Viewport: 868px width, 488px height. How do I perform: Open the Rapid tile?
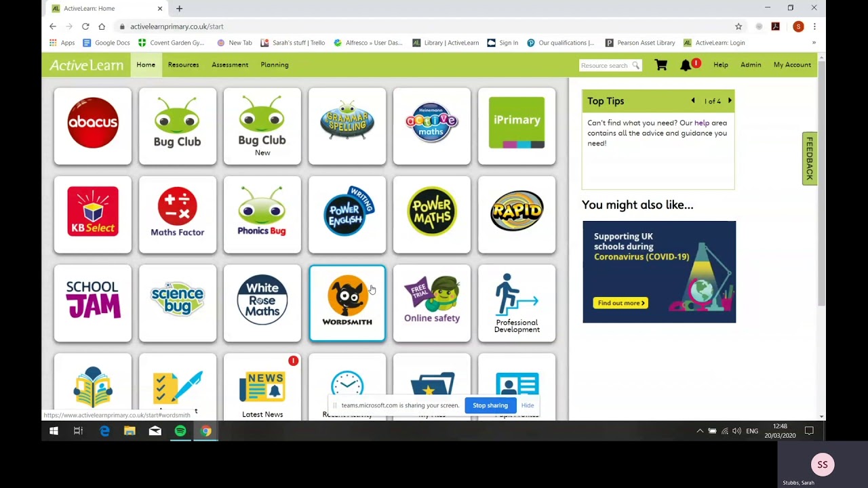[x=517, y=215]
